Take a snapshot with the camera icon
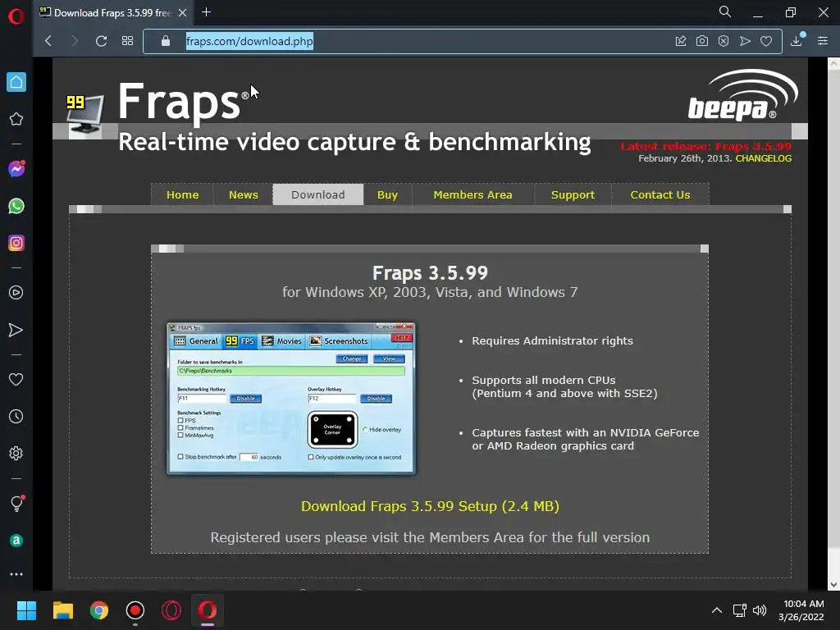This screenshot has height=630, width=840. [702, 41]
